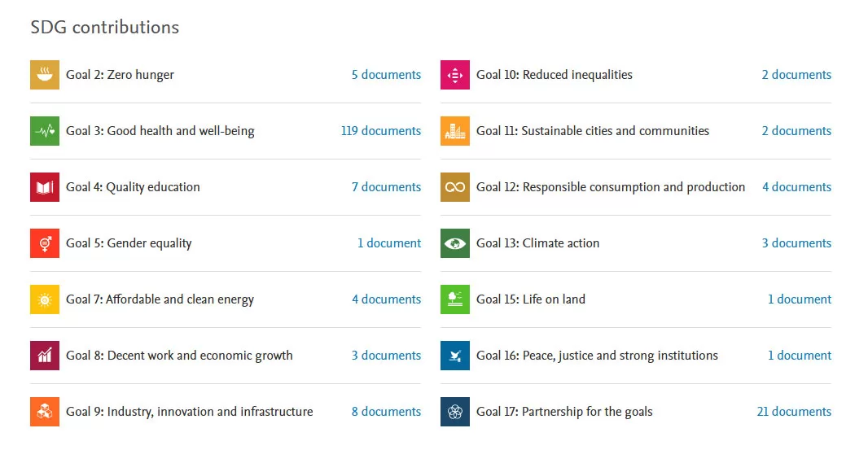Open the 119 documents link
The height and width of the screenshot is (450, 868).
click(381, 131)
